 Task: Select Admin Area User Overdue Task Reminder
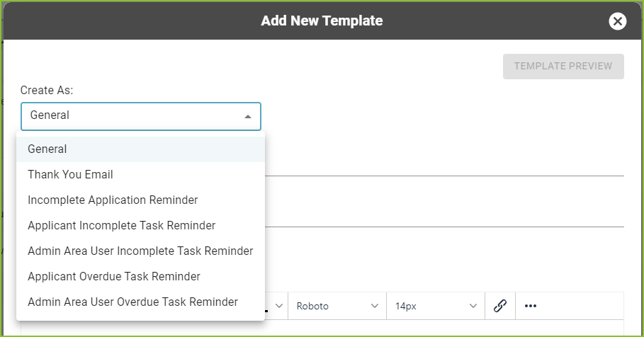[x=140, y=302]
